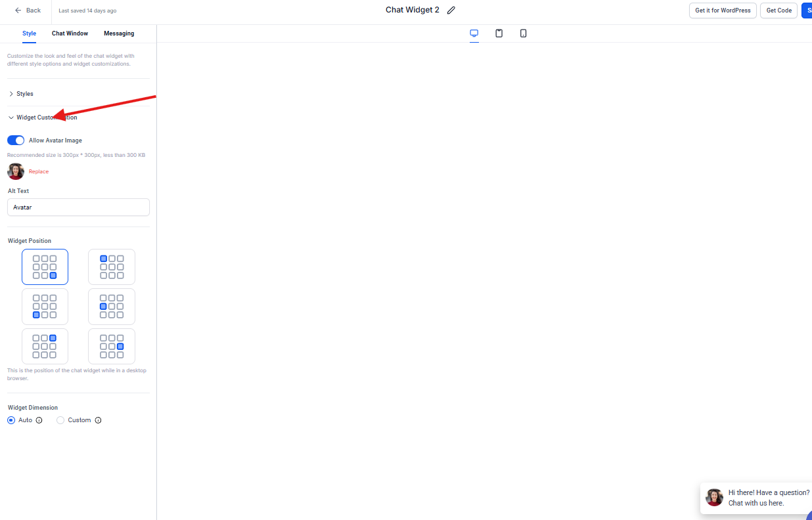
Task: Select top-left widget position
Action: point(112,267)
